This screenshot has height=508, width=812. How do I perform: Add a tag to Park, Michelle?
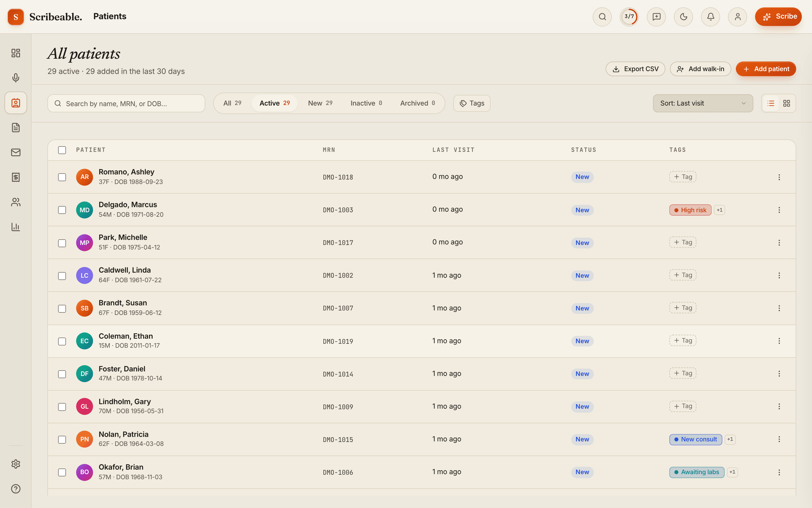tap(683, 242)
